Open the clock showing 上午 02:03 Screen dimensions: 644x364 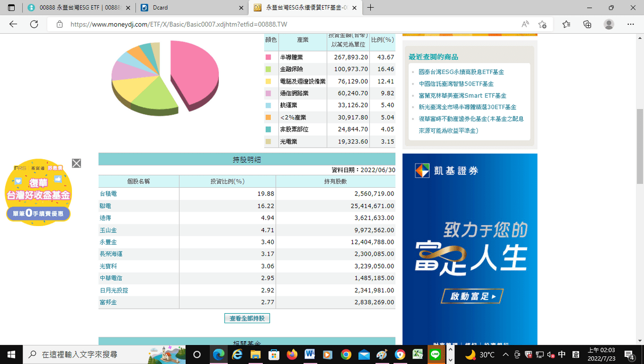[x=601, y=354]
